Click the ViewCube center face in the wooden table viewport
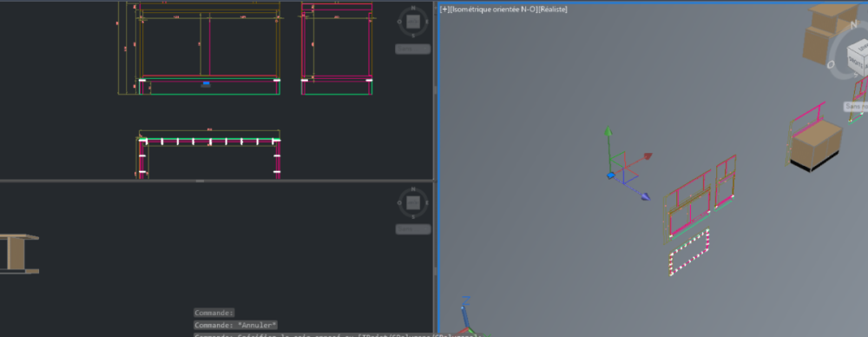868x337 pixels. click(x=413, y=203)
